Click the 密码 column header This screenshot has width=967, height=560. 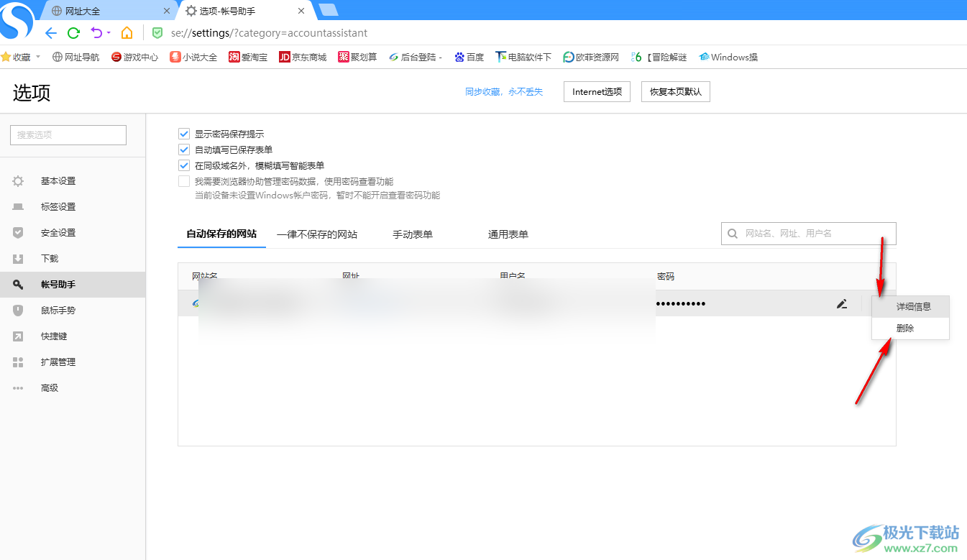666,276
